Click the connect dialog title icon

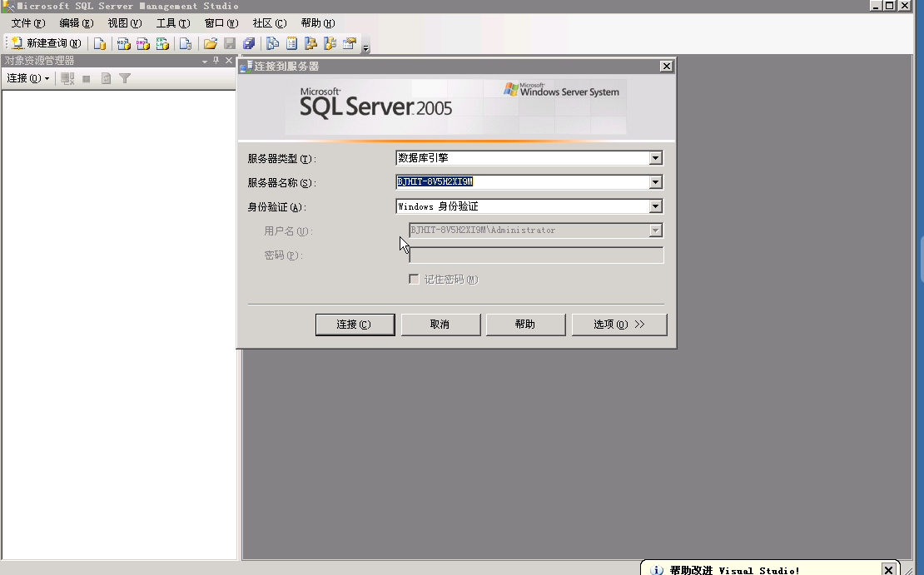click(x=246, y=67)
